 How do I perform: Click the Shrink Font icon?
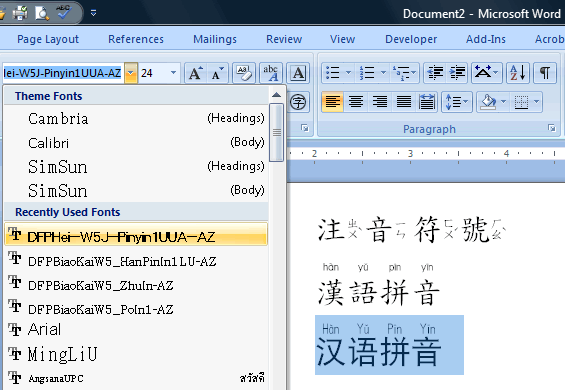click(217, 73)
